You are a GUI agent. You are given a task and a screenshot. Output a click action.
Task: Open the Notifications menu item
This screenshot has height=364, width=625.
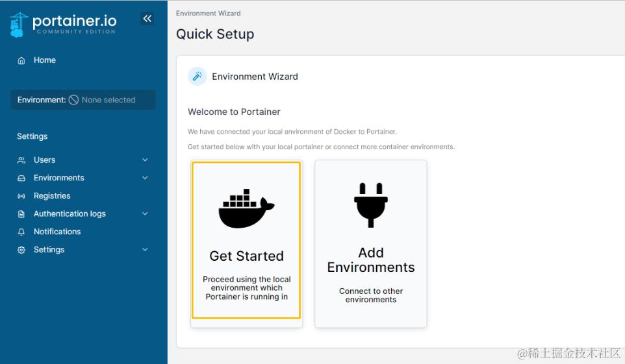pyautogui.click(x=57, y=232)
